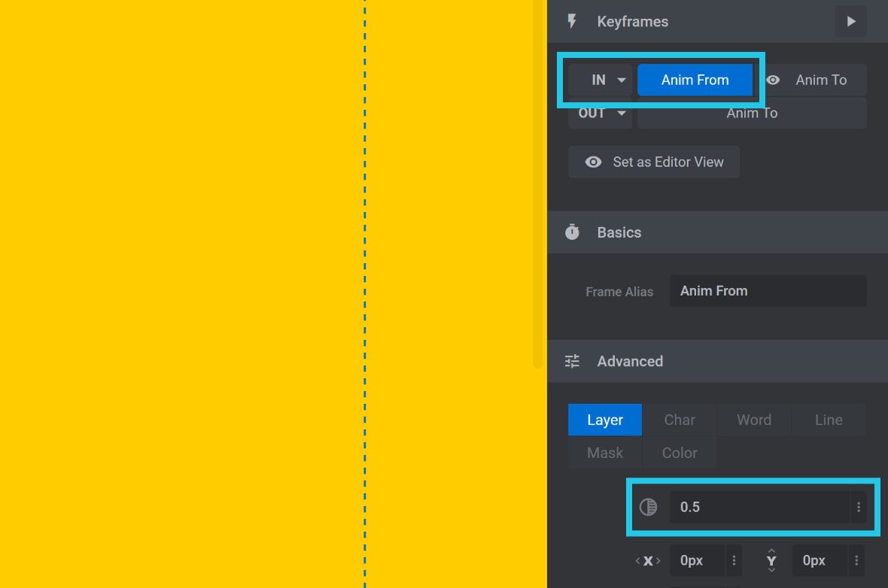Collapse the Basics section header

pyautogui.click(x=717, y=232)
